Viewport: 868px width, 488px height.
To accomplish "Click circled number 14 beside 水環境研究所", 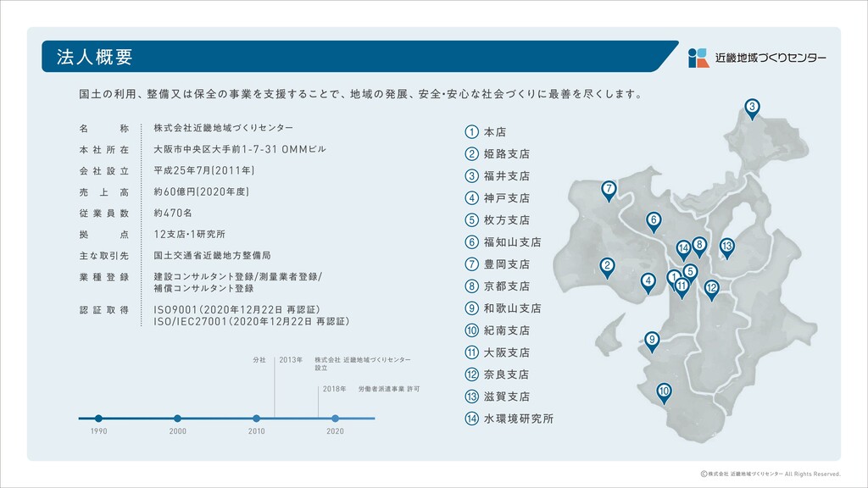I will (471, 419).
